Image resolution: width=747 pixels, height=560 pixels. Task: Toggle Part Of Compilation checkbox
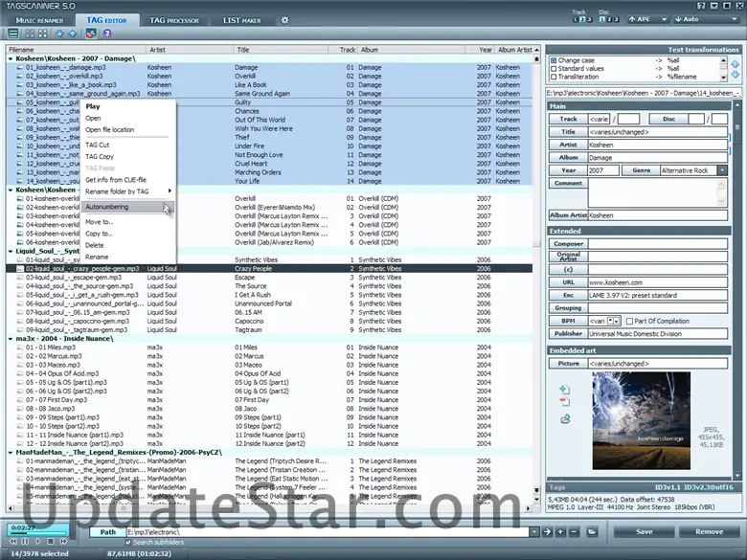(629, 321)
